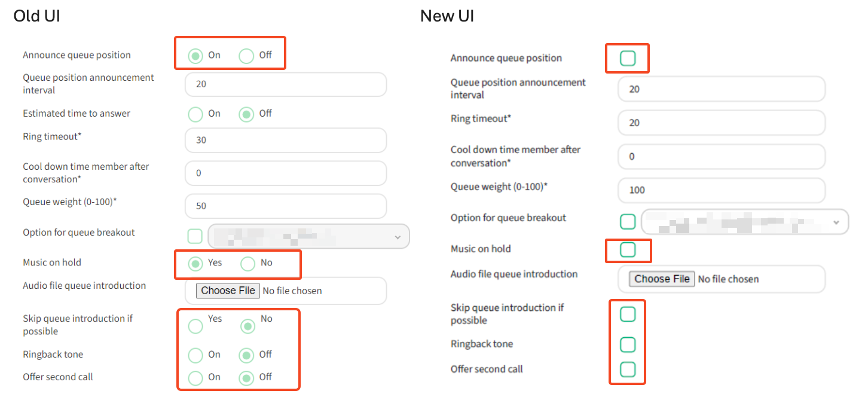Enable Music on hold checkbox in New UI
Screen dimensions: 868x403
click(627, 249)
